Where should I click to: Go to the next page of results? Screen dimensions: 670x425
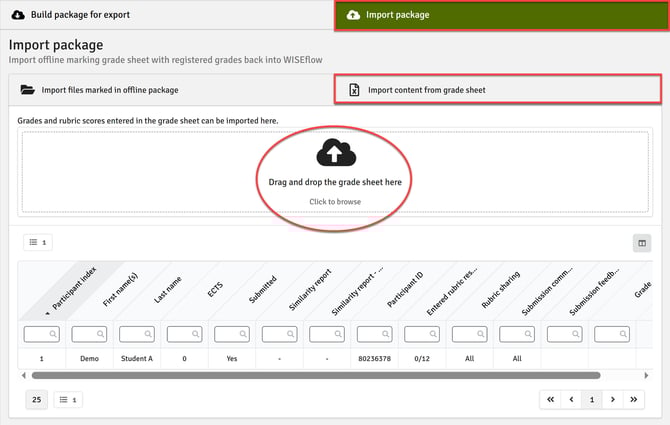pyautogui.click(x=613, y=400)
